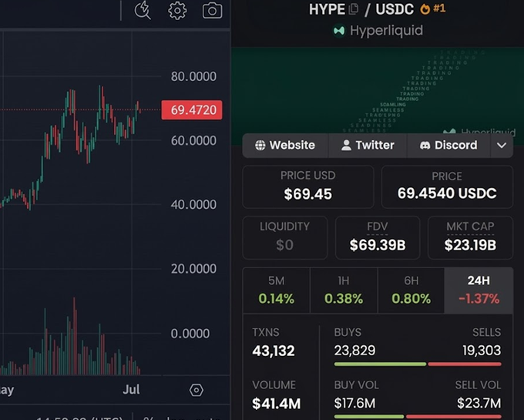Click the HYPE token name in header
This screenshot has height=420, width=524.
click(327, 9)
